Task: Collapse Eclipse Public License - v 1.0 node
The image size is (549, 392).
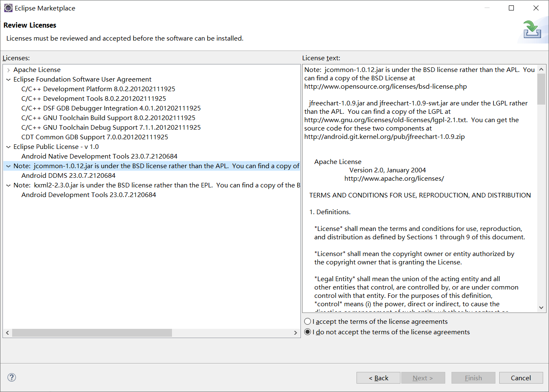Action: (8, 147)
